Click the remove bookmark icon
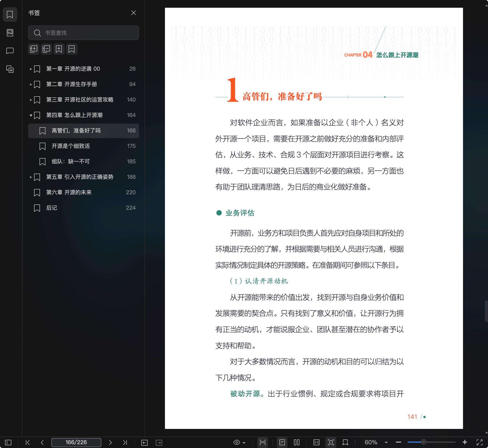 click(72, 49)
